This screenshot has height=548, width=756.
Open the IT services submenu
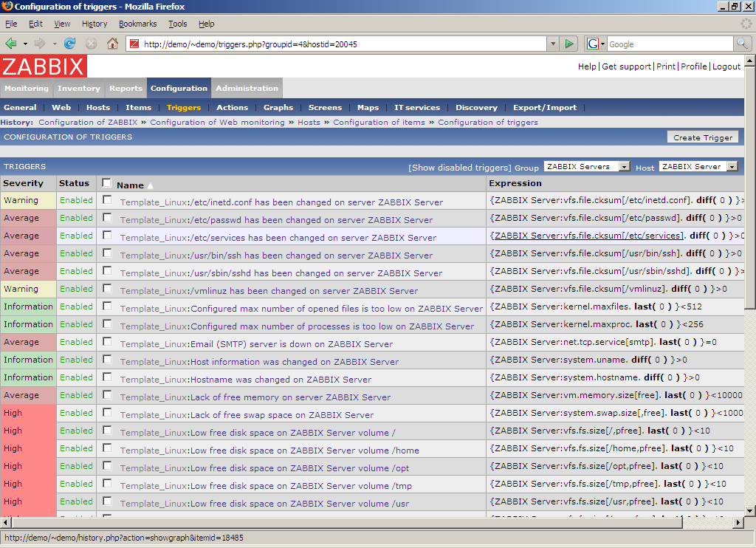[417, 108]
